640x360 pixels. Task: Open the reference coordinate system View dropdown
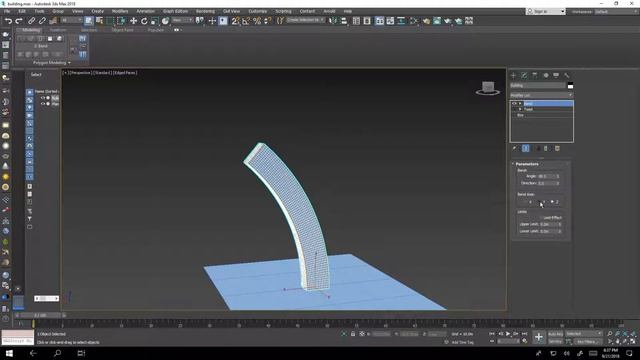click(182, 20)
